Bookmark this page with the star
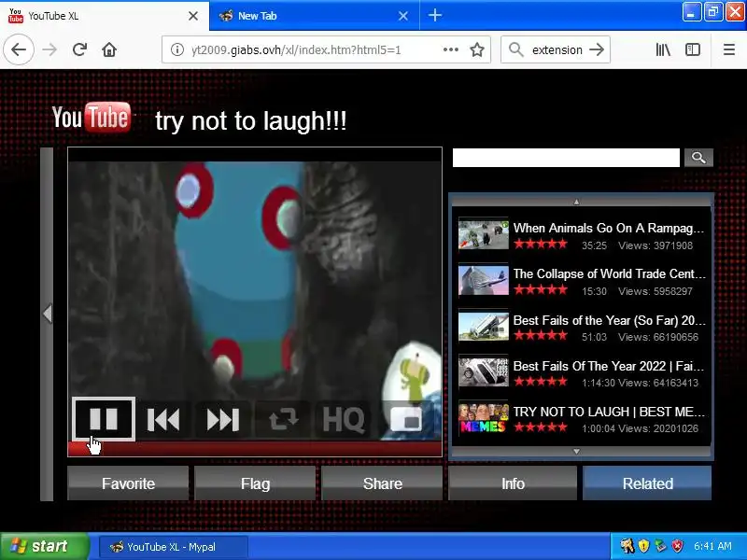 (x=477, y=49)
